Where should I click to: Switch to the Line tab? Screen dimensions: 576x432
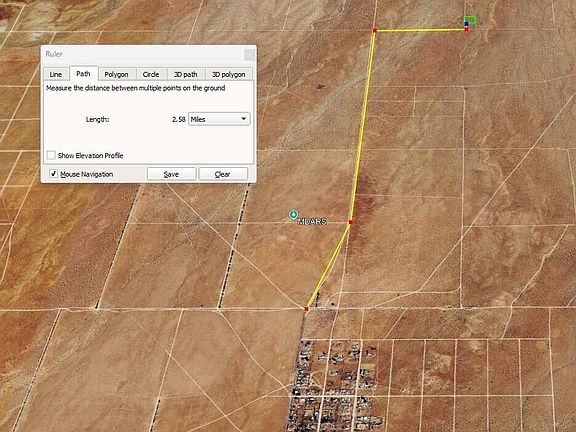click(56, 74)
